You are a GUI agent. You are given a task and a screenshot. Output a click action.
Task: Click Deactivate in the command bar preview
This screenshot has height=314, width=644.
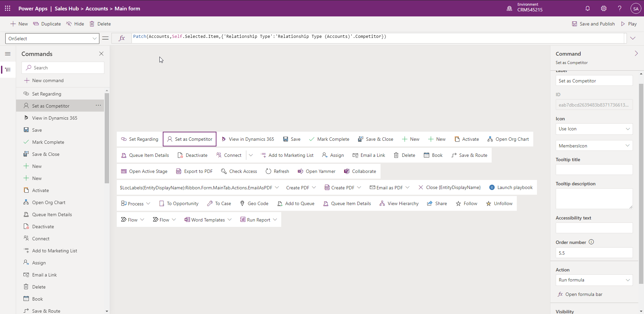pyautogui.click(x=192, y=155)
